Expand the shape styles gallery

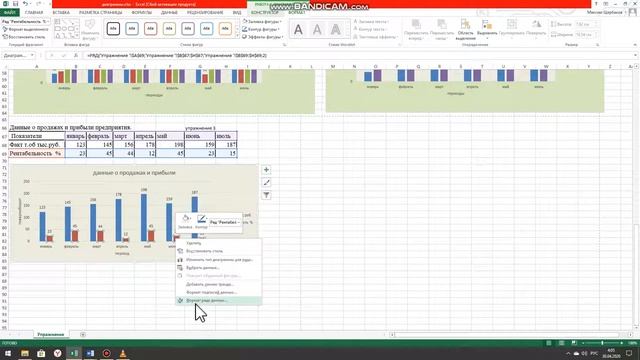click(x=237, y=36)
